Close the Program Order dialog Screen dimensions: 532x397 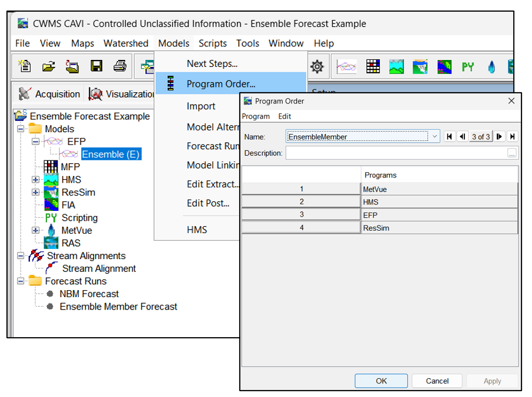[x=511, y=101]
